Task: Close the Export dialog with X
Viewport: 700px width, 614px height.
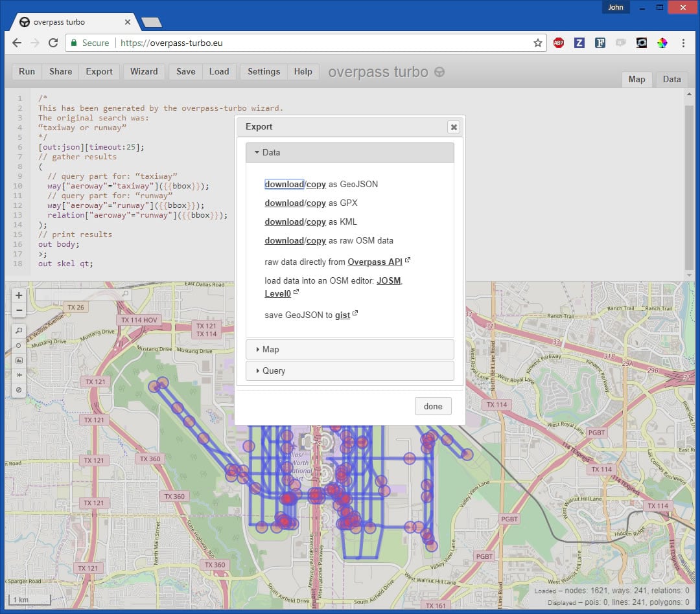Action: 454,127
